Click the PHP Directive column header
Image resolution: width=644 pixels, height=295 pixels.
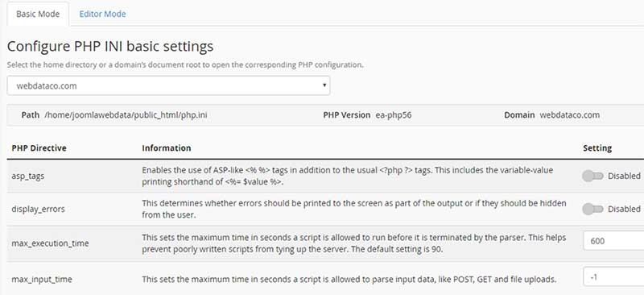(39, 148)
